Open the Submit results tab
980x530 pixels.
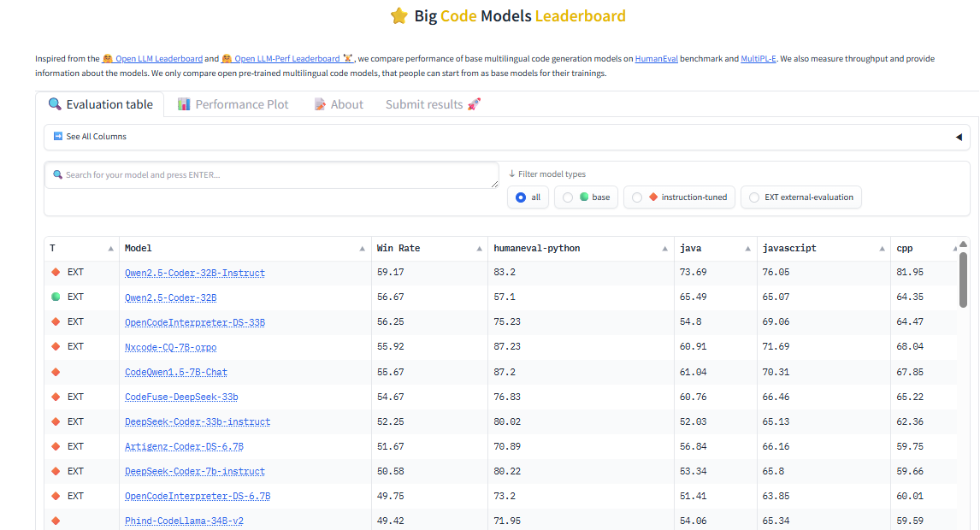click(x=433, y=104)
